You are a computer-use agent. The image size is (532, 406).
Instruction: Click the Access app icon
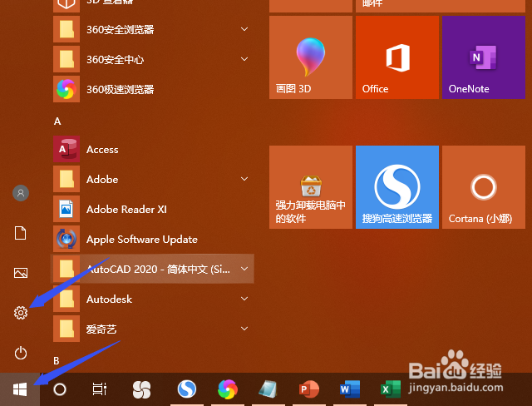66,149
